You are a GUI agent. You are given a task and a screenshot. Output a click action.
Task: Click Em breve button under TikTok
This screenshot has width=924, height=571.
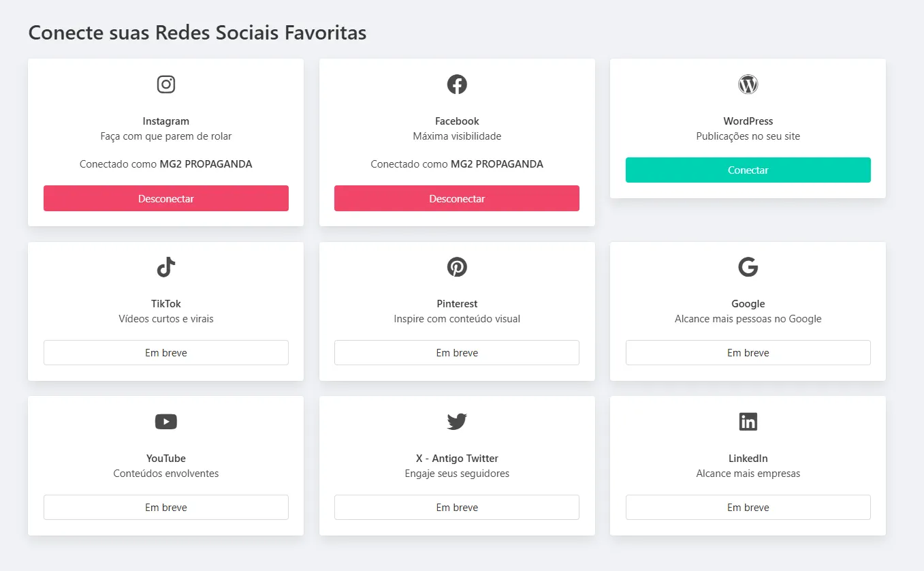click(166, 353)
